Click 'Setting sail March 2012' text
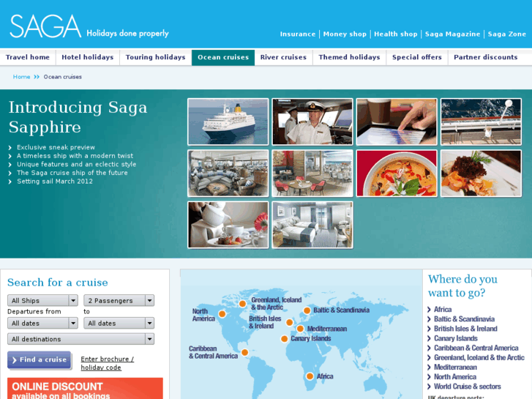 (x=55, y=182)
